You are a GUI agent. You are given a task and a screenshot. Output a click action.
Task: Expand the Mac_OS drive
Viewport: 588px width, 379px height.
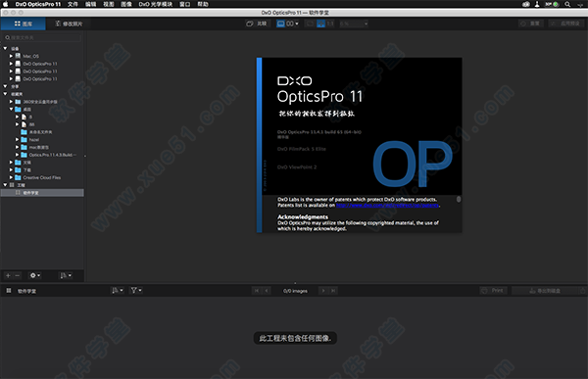click(x=11, y=56)
